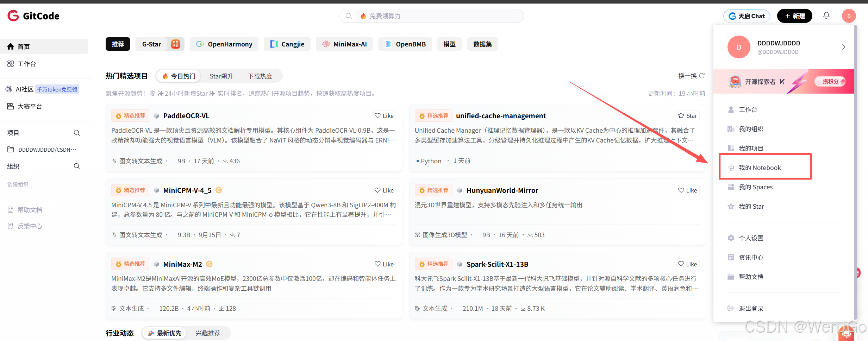
Task: Click the 资讯中心 icon
Action: tap(731, 257)
